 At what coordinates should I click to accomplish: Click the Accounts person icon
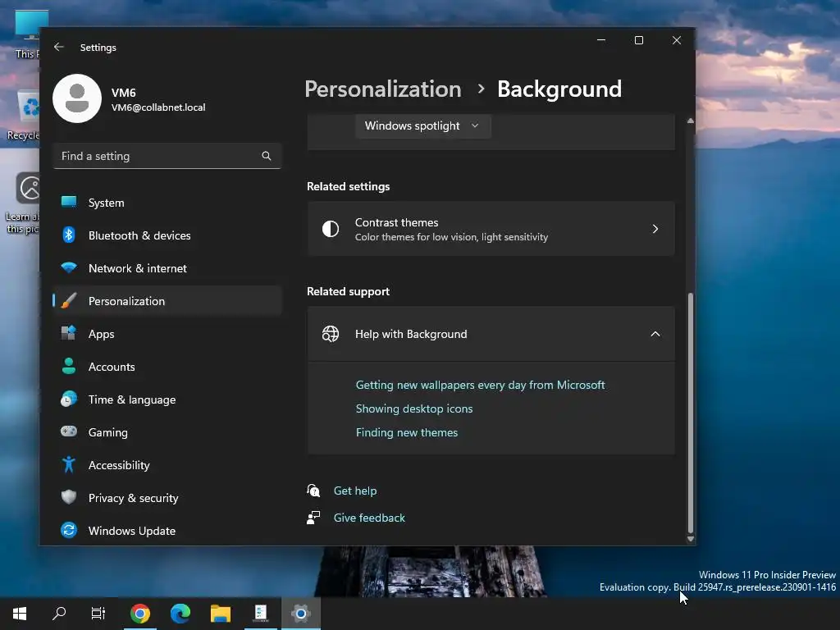click(69, 366)
